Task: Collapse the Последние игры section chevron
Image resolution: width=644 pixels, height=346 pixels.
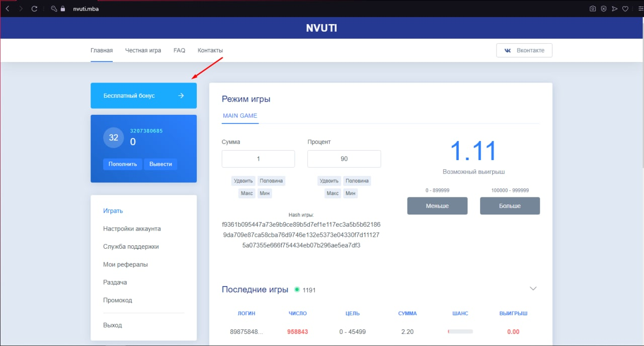Action: 533,289
